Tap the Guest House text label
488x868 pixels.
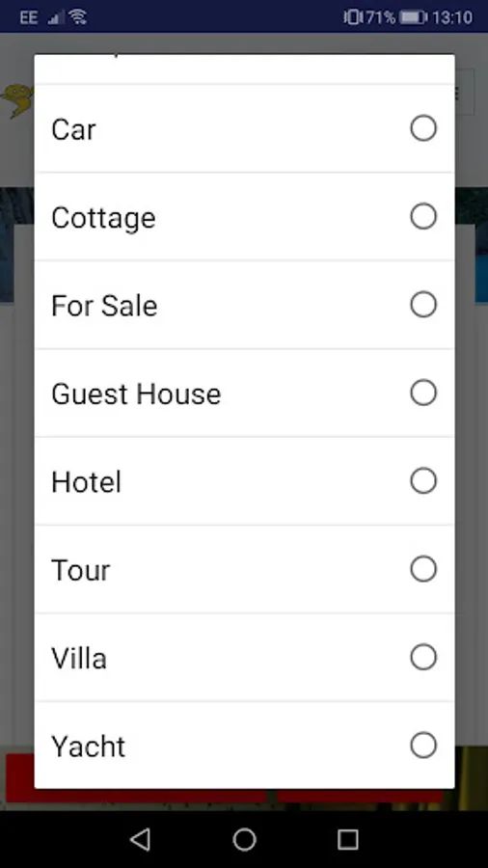(x=136, y=394)
